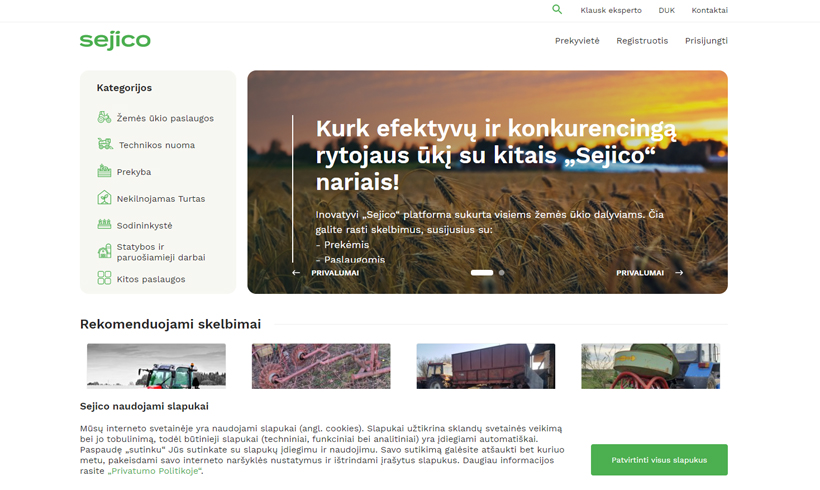The height and width of the screenshot is (490, 820).
Task: Go to Kontaktai
Action: [x=709, y=10]
